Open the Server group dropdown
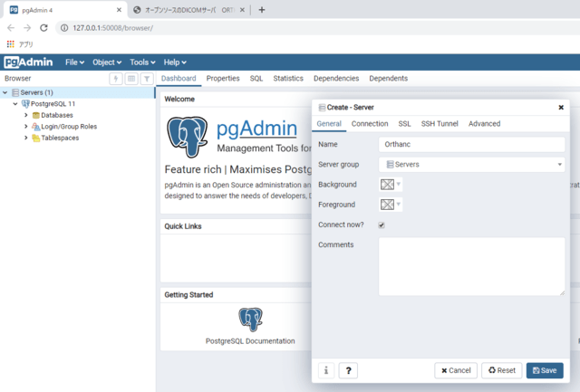 (x=471, y=165)
